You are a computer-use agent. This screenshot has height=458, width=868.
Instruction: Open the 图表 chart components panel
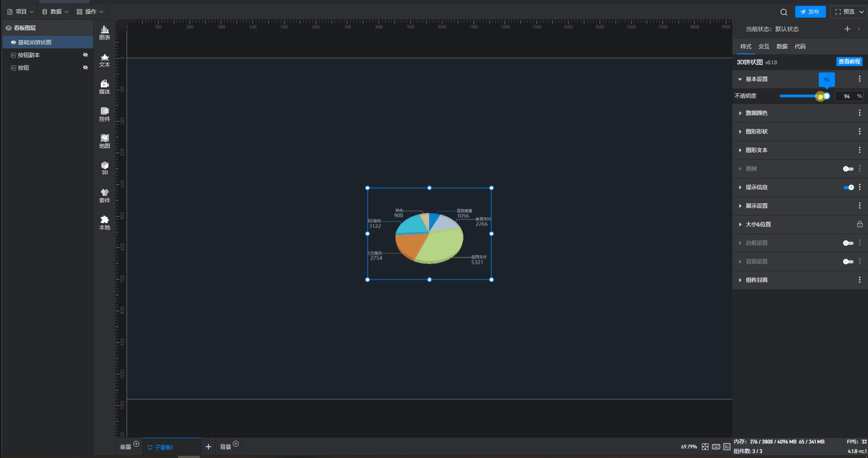click(x=104, y=33)
